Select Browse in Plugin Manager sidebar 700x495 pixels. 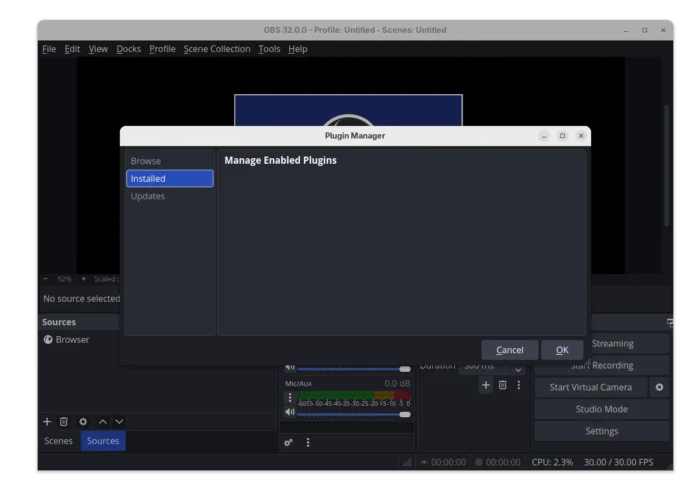coord(170,161)
